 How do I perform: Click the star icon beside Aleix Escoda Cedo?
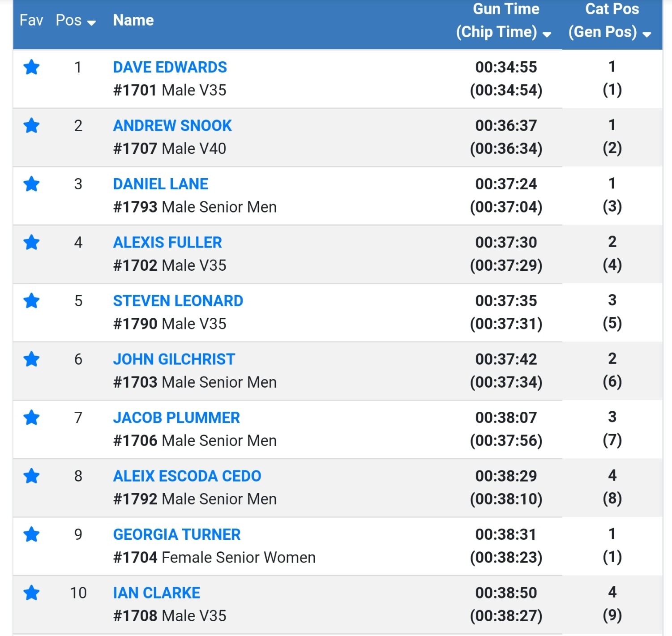click(x=31, y=476)
